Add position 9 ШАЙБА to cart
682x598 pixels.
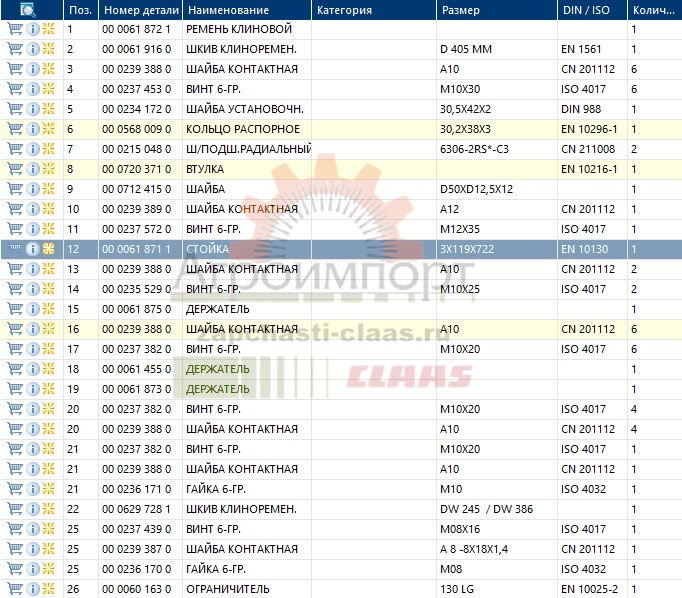tap(15, 189)
